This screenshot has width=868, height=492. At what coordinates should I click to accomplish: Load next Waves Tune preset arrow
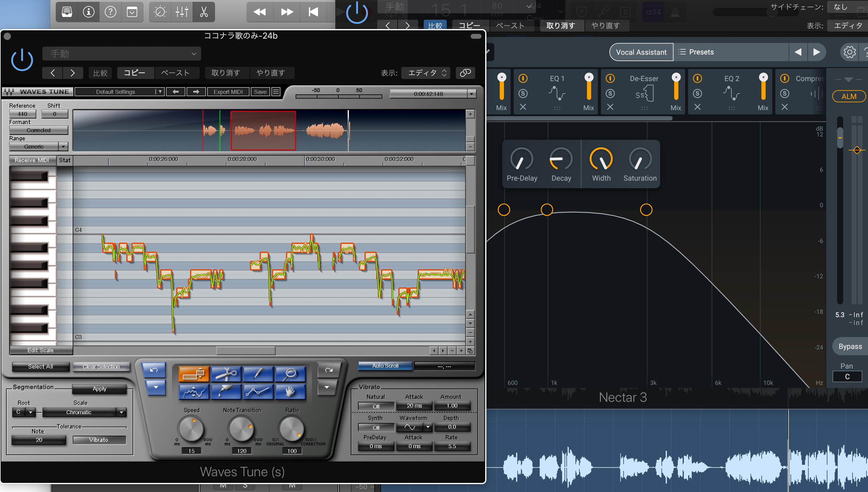point(196,92)
